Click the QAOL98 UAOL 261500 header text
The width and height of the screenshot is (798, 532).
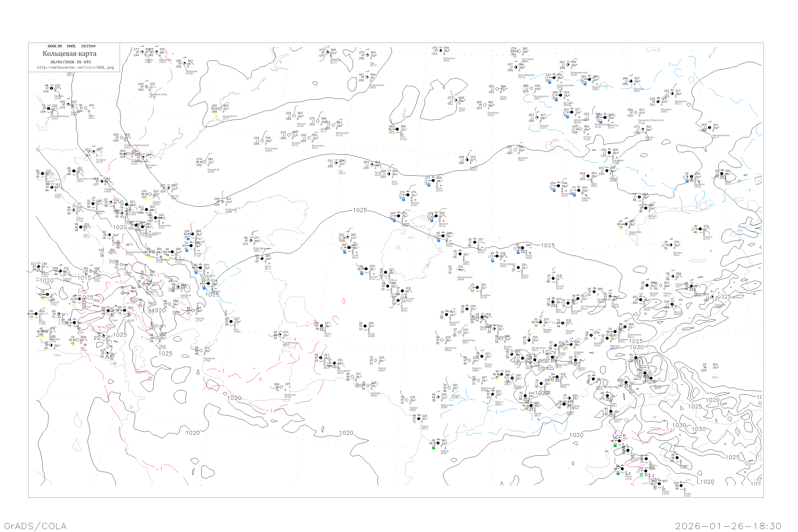72,46
